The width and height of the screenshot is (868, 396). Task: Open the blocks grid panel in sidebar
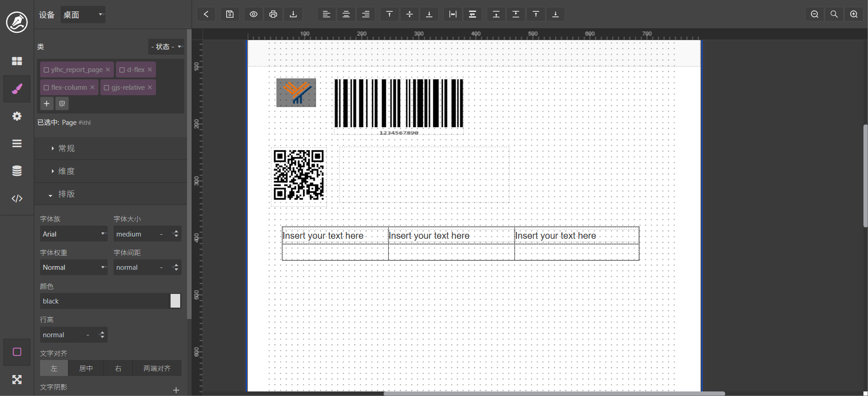17,61
